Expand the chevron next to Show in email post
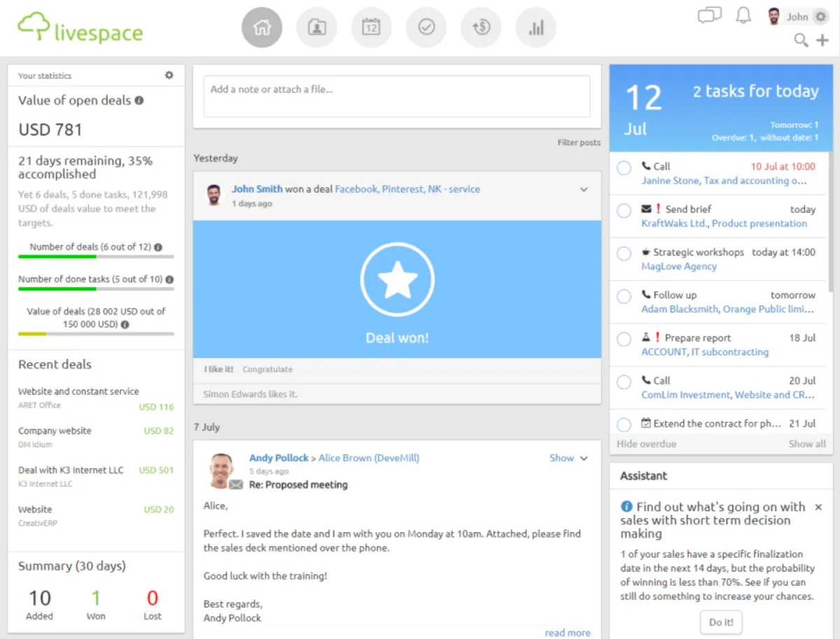840x639 pixels. [x=584, y=458]
